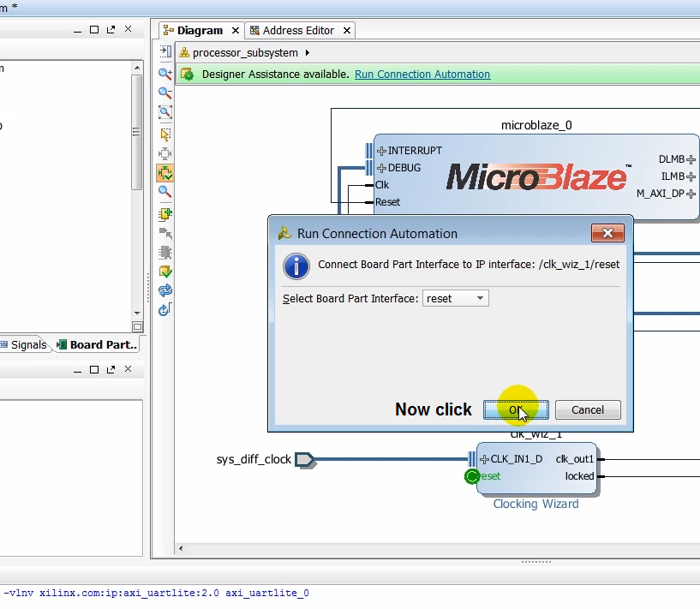Click the Run Connection Automation link
700x609 pixels.
[x=422, y=74]
